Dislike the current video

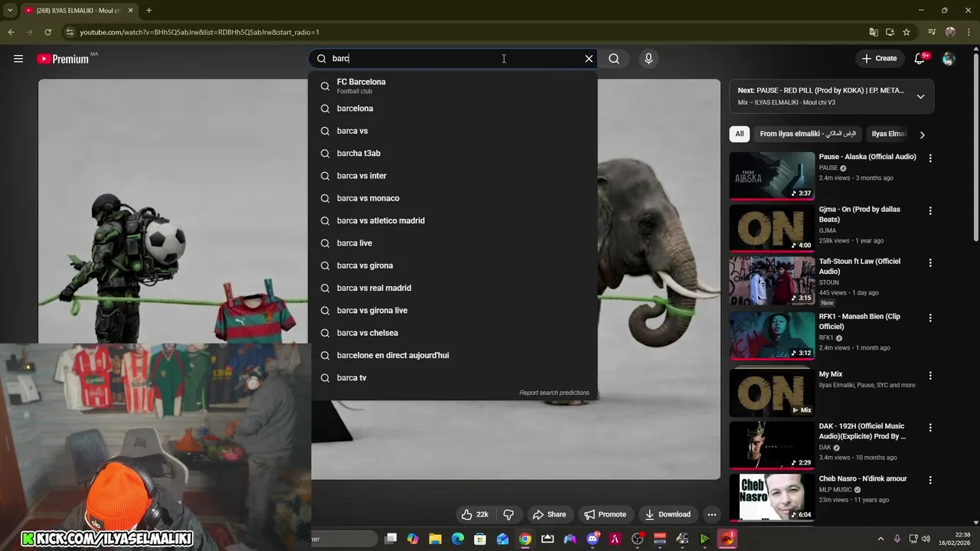[508, 514]
